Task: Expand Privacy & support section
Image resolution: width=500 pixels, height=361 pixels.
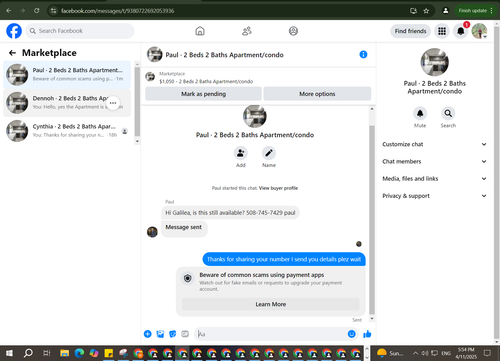Action: (x=435, y=196)
